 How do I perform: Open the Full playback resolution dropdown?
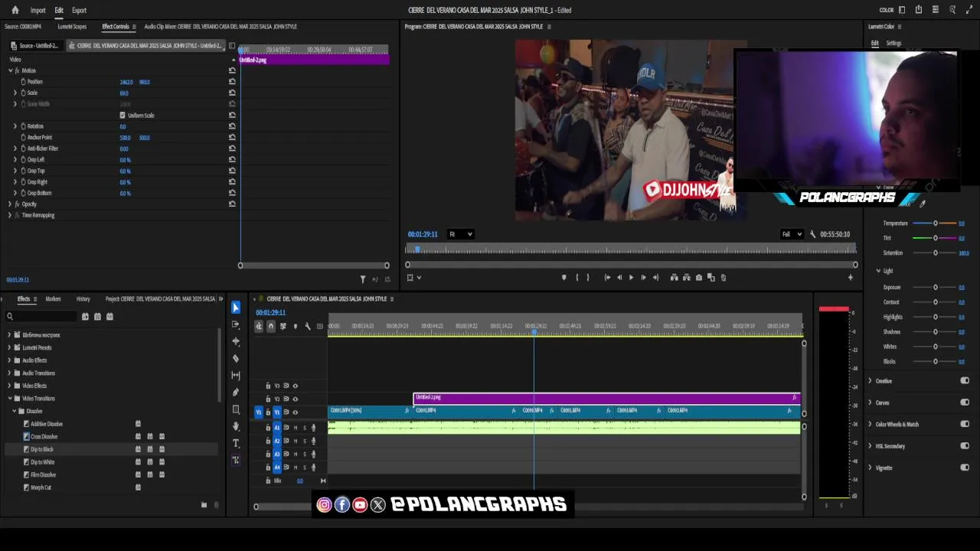pos(792,234)
